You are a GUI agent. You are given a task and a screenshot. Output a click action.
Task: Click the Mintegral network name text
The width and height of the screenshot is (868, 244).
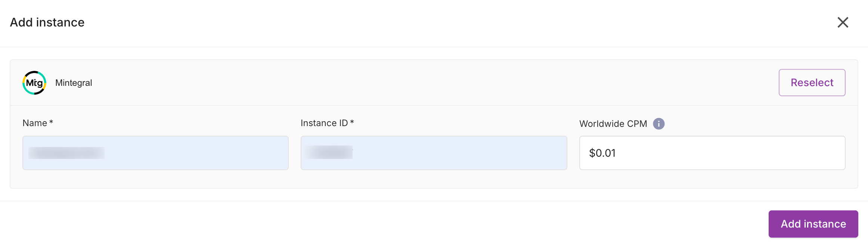(x=74, y=83)
